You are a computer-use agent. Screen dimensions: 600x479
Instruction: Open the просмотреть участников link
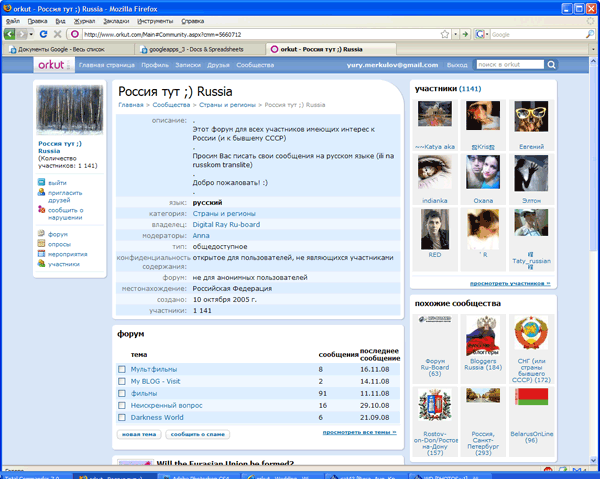point(510,283)
